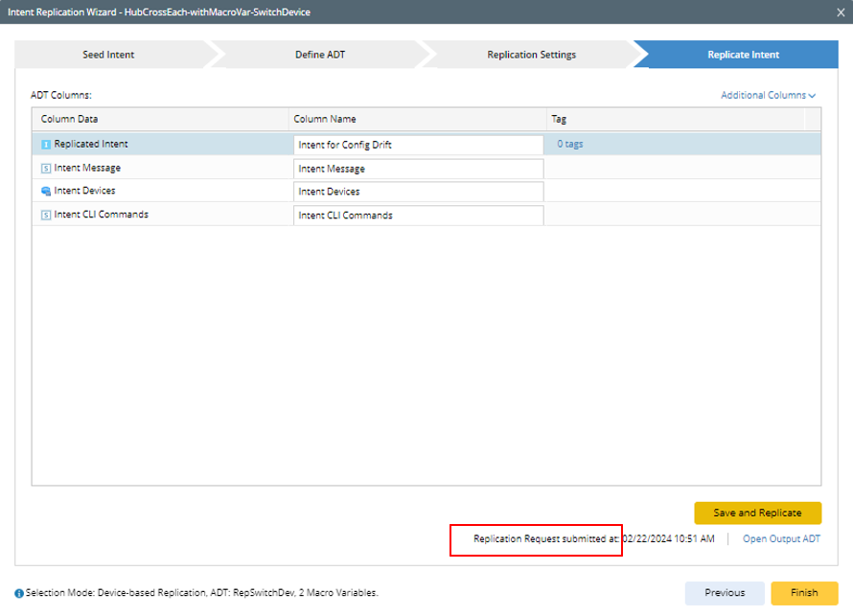Click the Finish button
This screenshot has height=616, width=853.
pyautogui.click(x=804, y=593)
